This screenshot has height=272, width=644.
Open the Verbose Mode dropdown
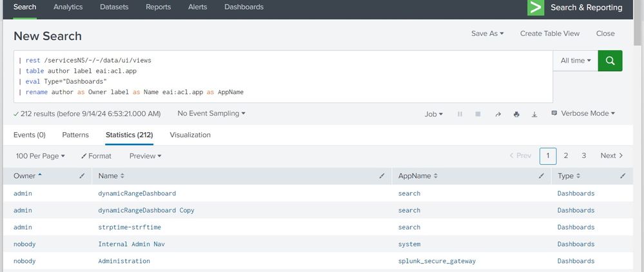583,113
